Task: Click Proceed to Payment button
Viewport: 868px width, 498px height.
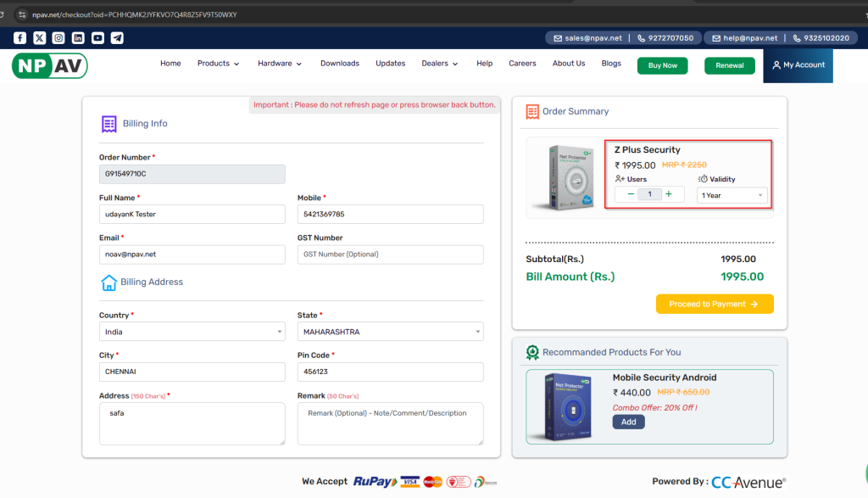Action: (x=714, y=304)
